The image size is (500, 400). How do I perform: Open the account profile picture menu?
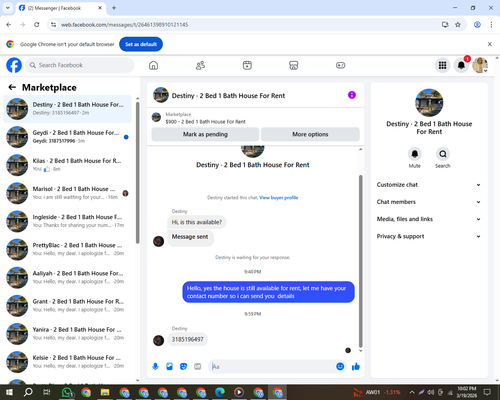point(480,65)
